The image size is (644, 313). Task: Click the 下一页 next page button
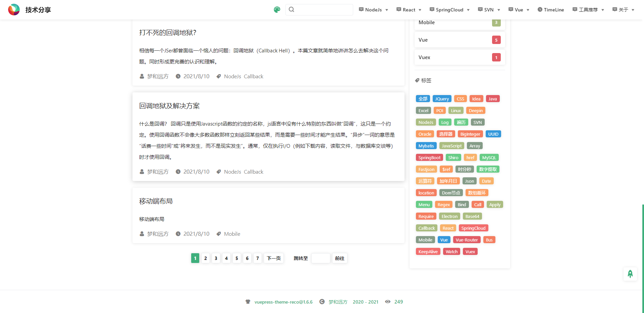[x=274, y=258]
